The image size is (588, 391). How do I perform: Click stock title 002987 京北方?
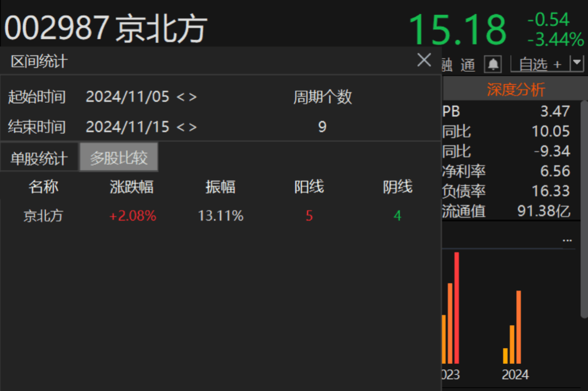pyautogui.click(x=106, y=28)
